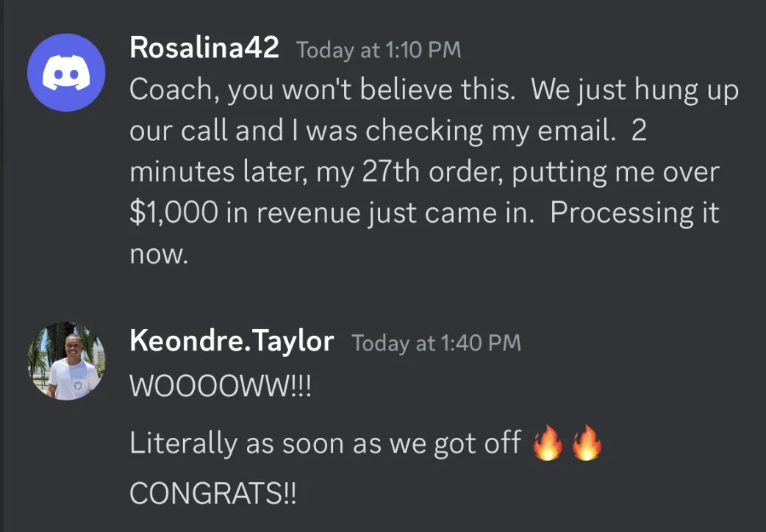Click the first fire emoji
This screenshot has height=532, width=766.
[547, 444]
